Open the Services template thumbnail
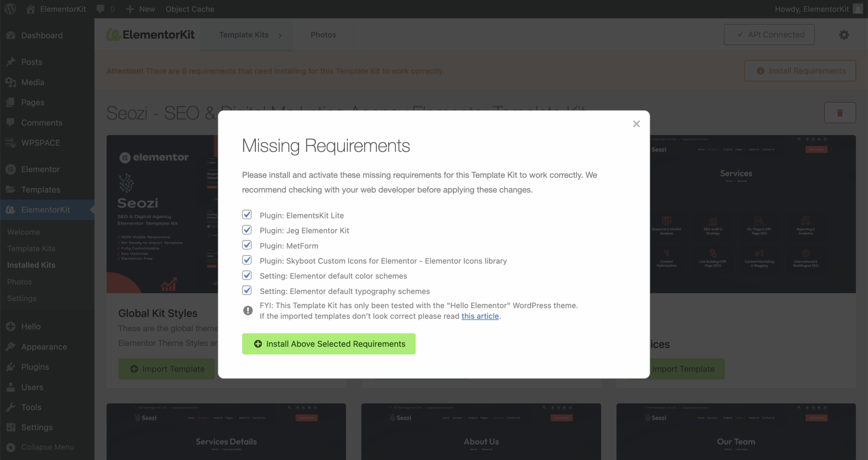 click(x=753, y=214)
